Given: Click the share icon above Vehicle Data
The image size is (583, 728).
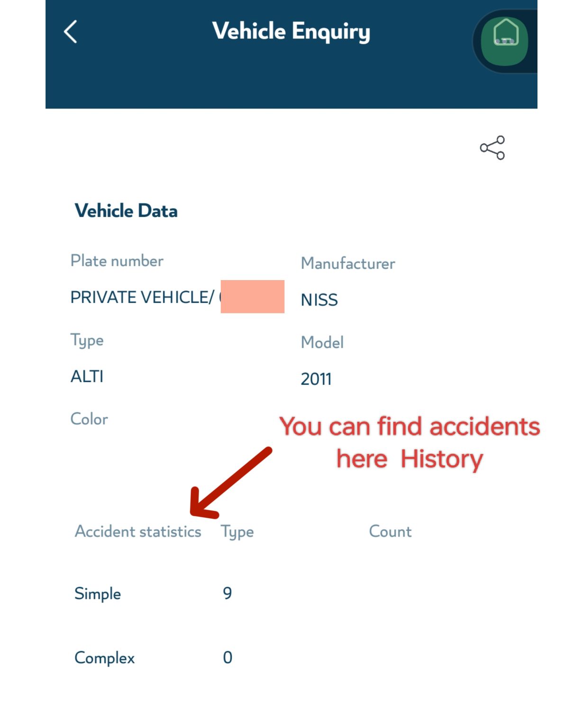Looking at the screenshot, I should pos(492,147).
